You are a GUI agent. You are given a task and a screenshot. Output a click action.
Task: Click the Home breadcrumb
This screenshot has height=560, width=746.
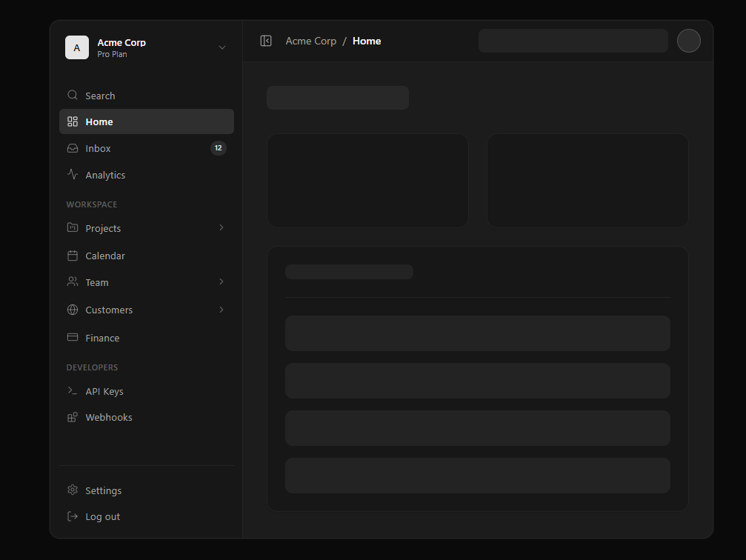[367, 41]
